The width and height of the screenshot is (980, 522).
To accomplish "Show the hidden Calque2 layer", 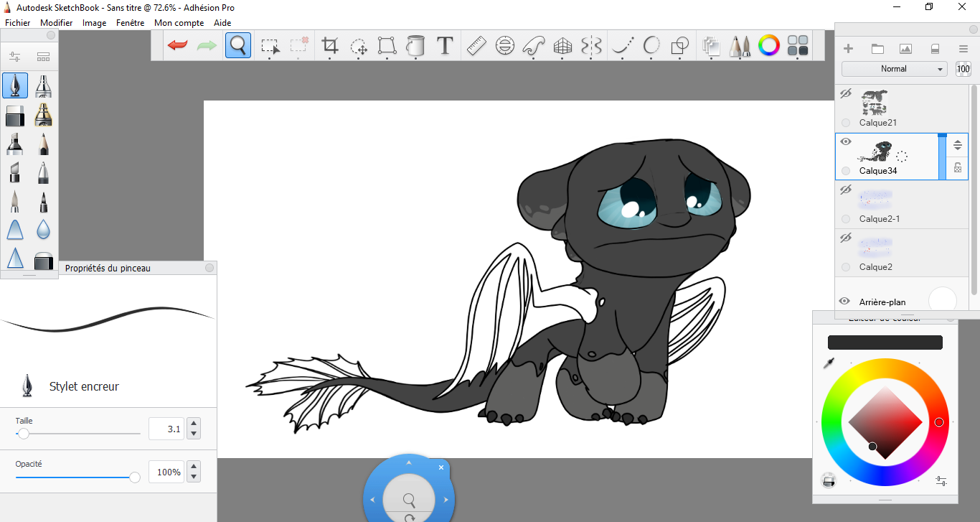I will (845, 238).
